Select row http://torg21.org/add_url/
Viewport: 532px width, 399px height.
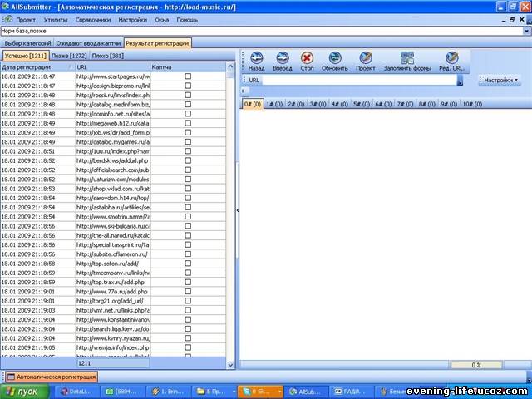[113, 301]
